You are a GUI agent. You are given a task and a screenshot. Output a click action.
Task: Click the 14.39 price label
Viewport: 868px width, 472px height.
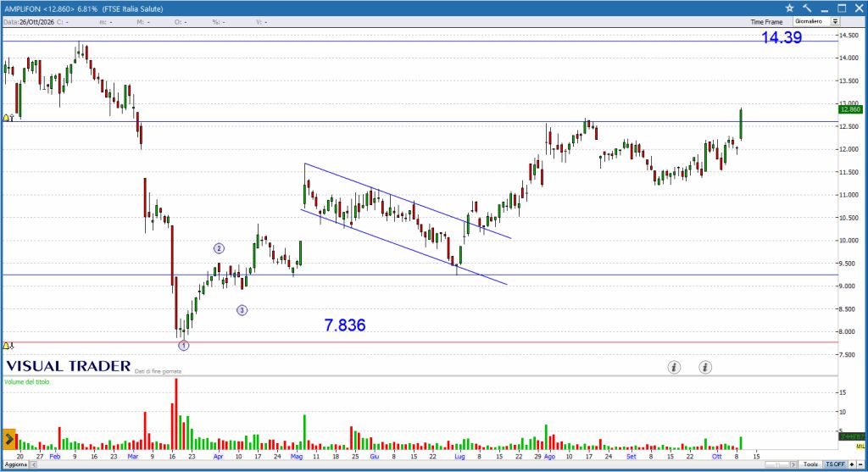tap(781, 37)
